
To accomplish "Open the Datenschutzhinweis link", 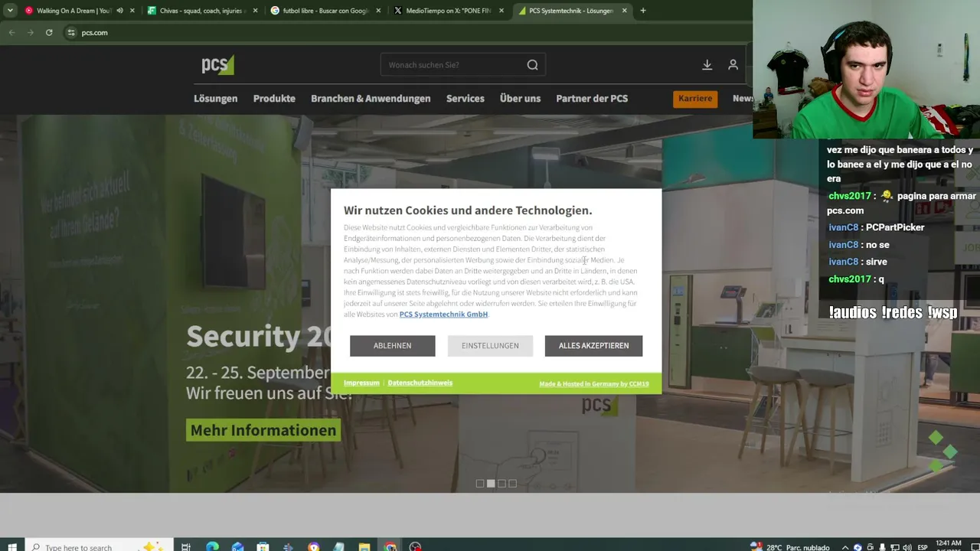I will [420, 383].
